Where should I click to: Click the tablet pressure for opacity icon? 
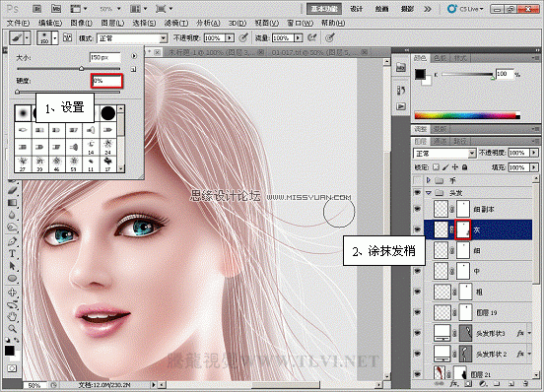(x=243, y=37)
